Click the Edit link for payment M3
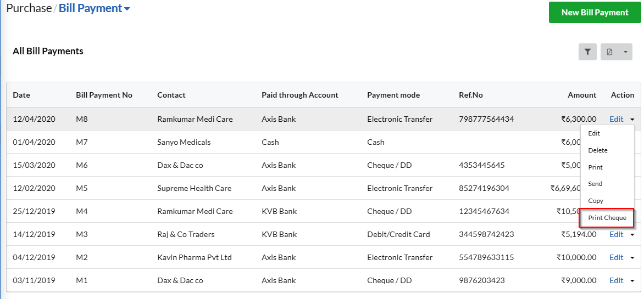The width and height of the screenshot is (644, 299). [x=616, y=234]
